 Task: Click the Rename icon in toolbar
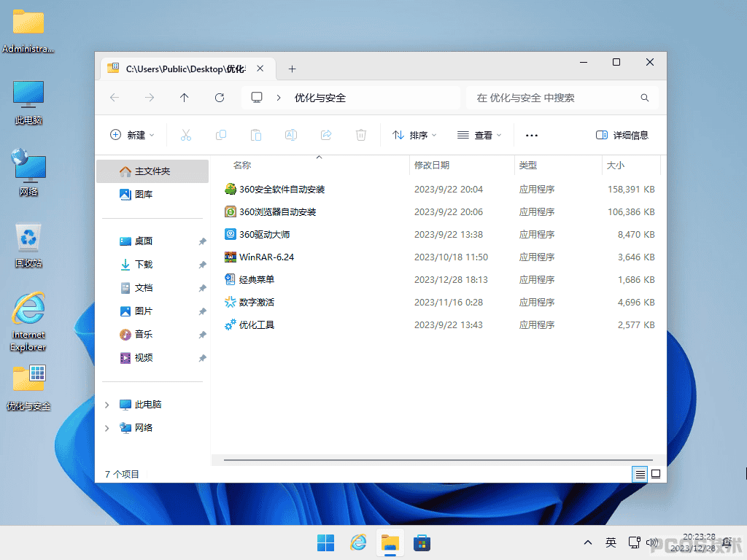[291, 135]
